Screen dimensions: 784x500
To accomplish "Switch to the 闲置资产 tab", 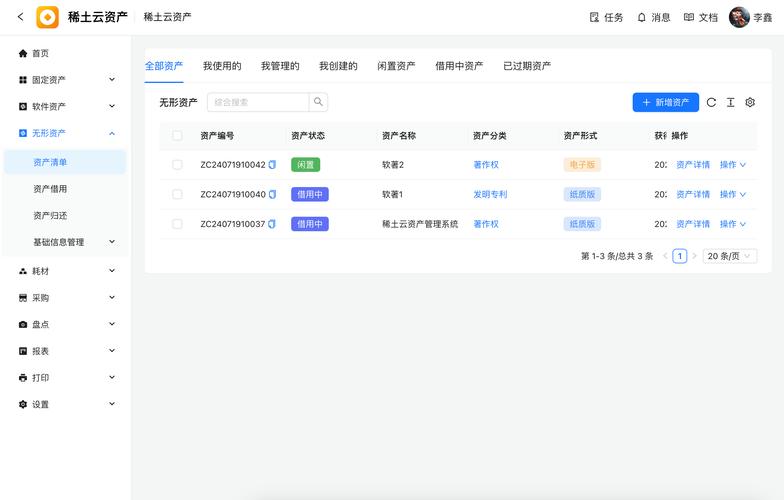I will click(x=396, y=66).
